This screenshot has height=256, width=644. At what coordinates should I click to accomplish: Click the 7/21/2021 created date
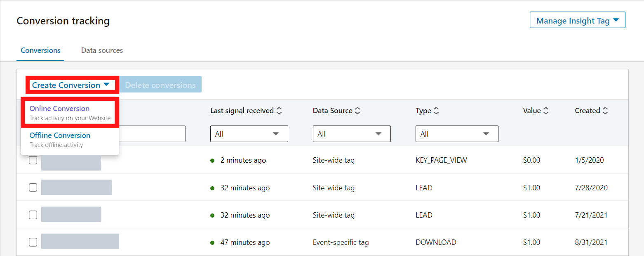pos(591,215)
